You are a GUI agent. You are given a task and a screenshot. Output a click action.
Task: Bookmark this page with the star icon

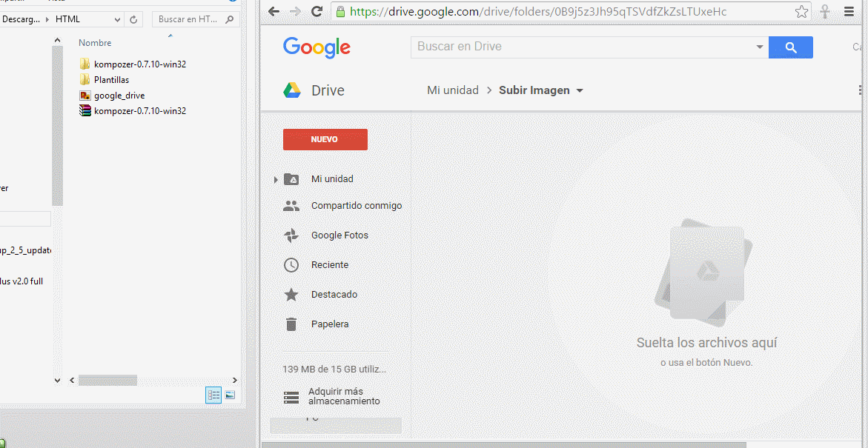click(x=801, y=12)
